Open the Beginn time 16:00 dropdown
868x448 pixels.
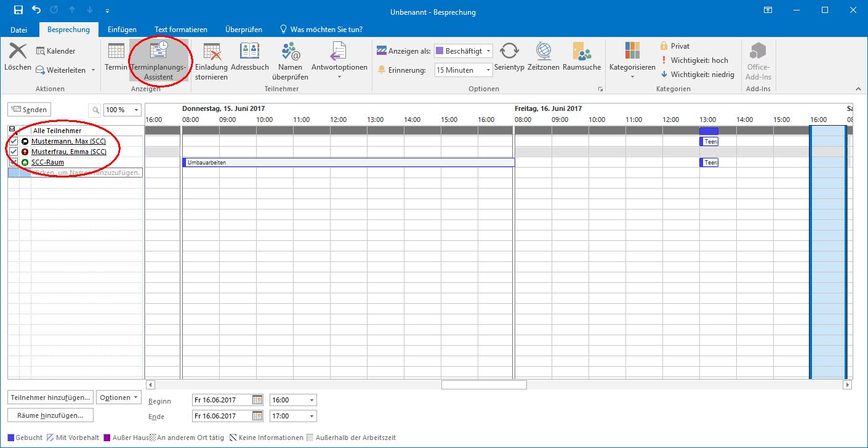pos(293,400)
